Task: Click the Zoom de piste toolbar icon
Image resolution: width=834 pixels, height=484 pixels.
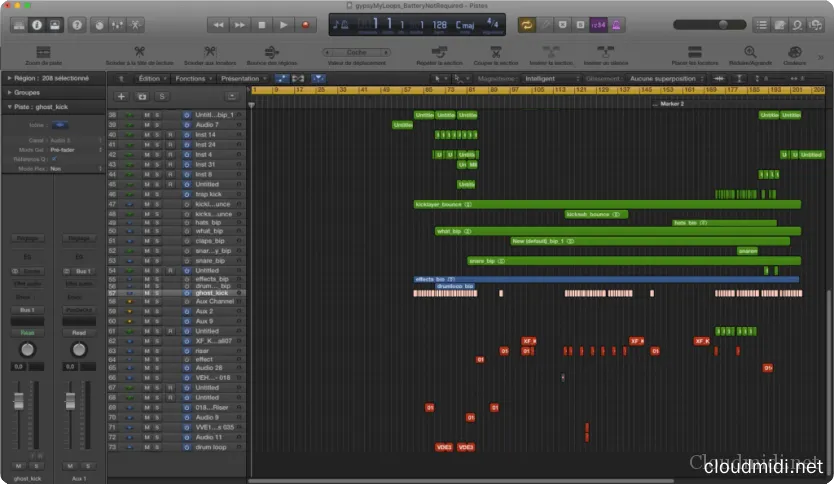Action: coord(42,51)
